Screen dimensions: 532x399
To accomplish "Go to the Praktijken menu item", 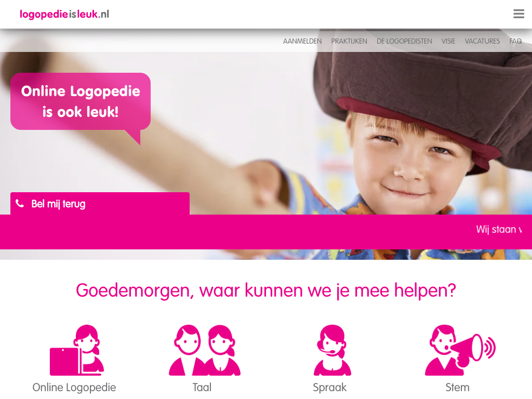I will pos(349,42).
